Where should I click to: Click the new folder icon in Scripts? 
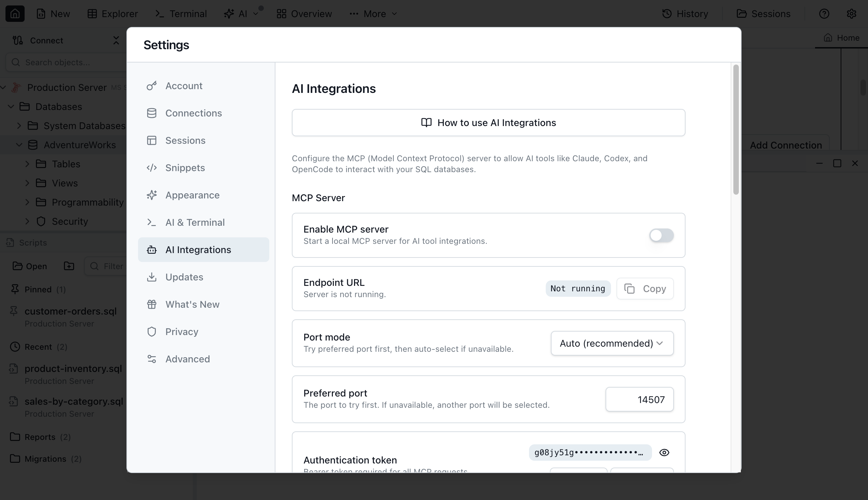(69, 266)
